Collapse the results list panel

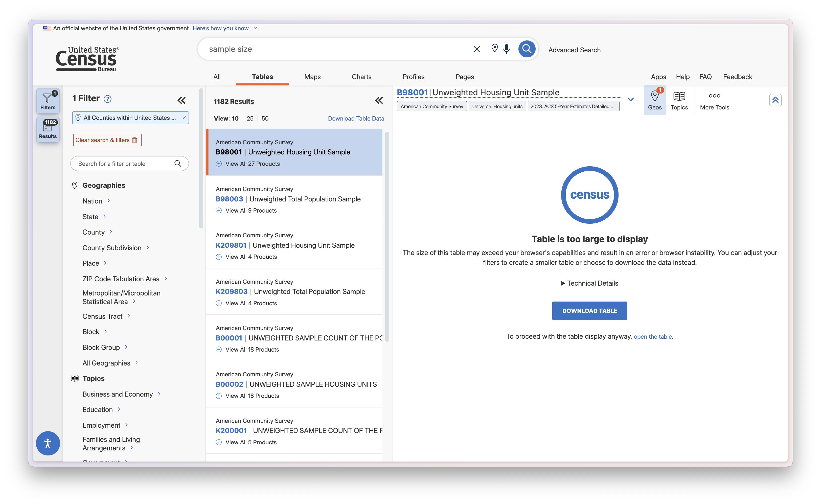point(379,100)
